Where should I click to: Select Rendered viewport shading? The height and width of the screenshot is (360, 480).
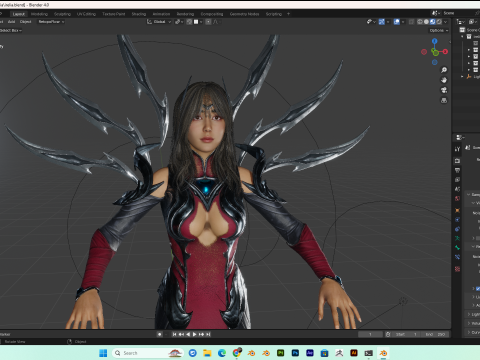[439, 22]
